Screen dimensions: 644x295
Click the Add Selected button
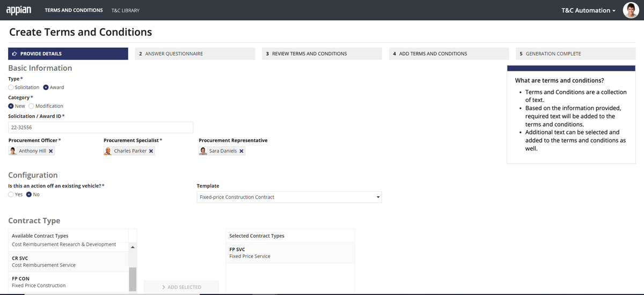click(x=181, y=287)
